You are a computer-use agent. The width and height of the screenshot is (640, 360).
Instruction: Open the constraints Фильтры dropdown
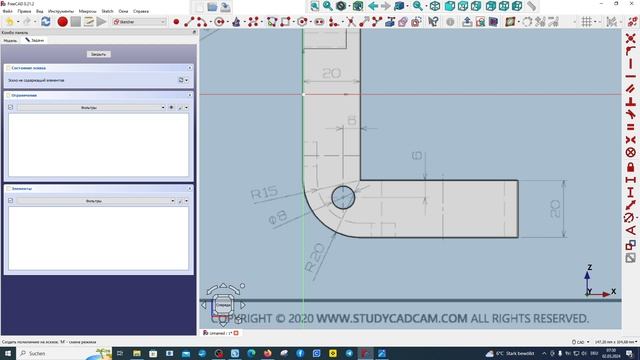[91, 108]
